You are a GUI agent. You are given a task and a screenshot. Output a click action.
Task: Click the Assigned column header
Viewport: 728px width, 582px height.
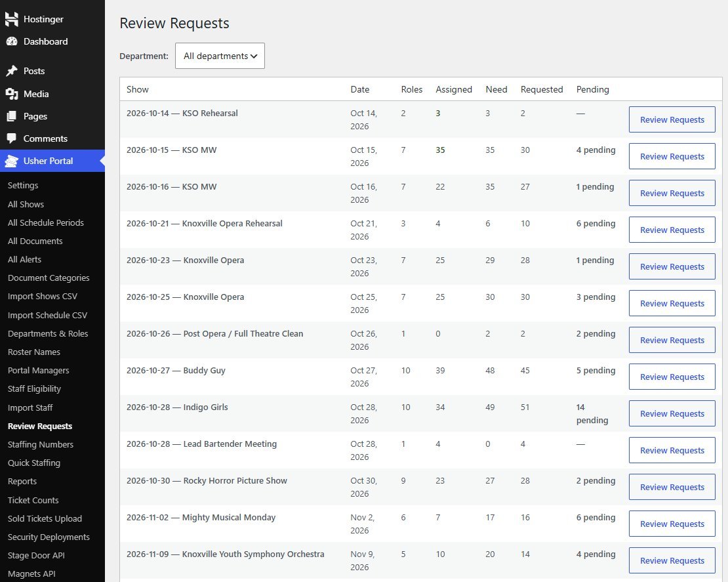point(454,89)
